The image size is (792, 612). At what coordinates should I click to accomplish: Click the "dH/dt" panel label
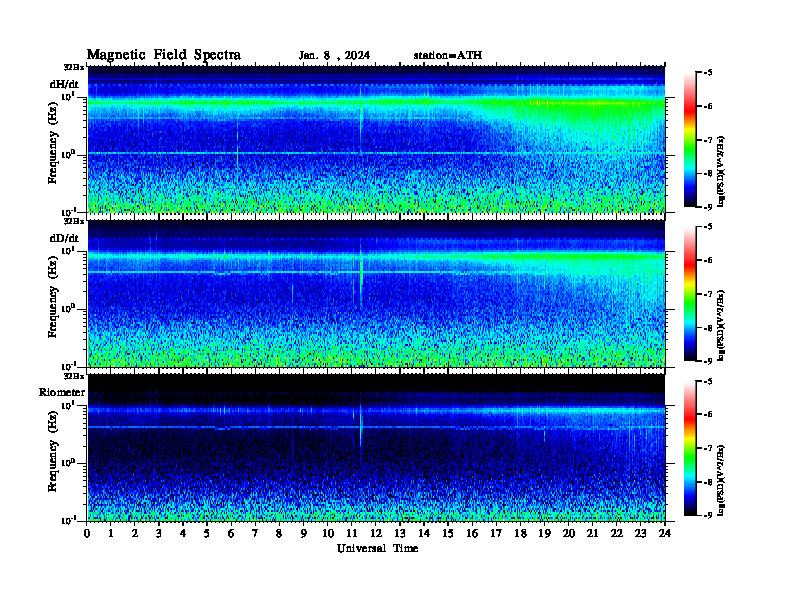[64, 84]
